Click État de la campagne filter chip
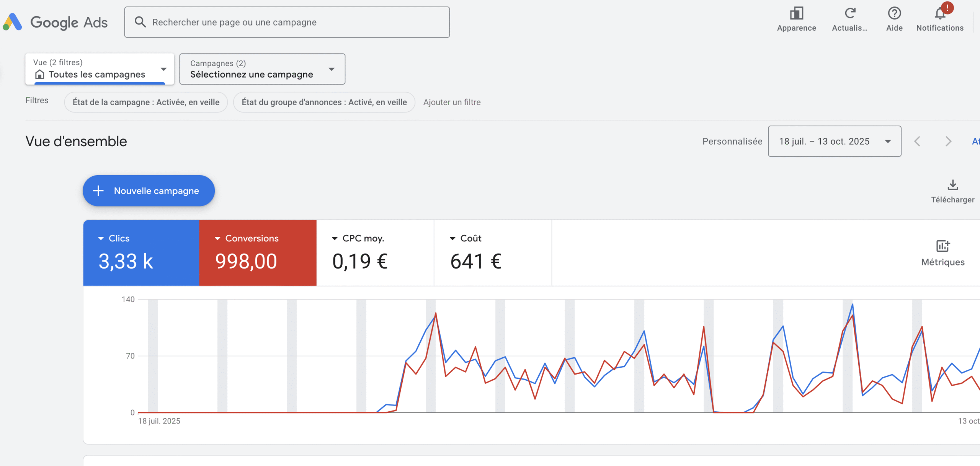The height and width of the screenshot is (466, 980). point(146,102)
